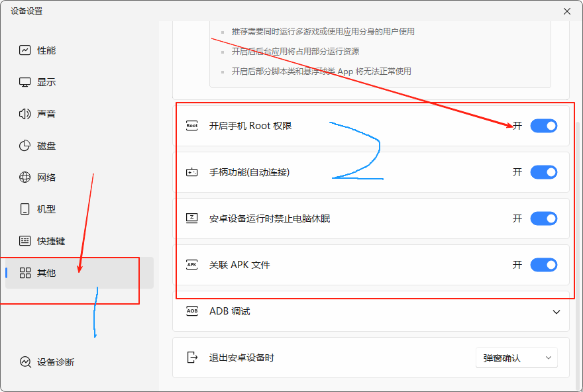The width and height of the screenshot is (583, 392).
Task: Disable the 开启手机 Root 权限 switch
Action: [544, 126]
